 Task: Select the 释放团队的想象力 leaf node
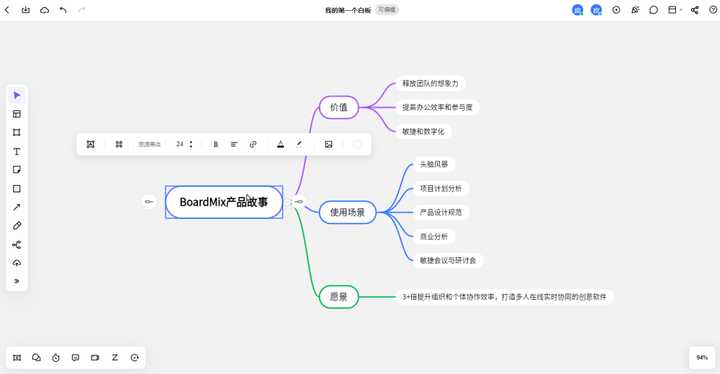click(430, 84)
